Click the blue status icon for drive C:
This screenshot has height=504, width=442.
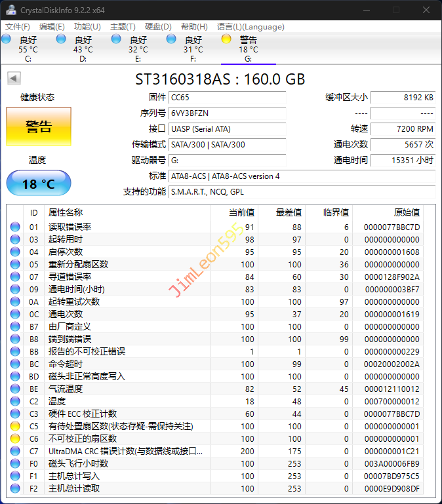point(6,39)
